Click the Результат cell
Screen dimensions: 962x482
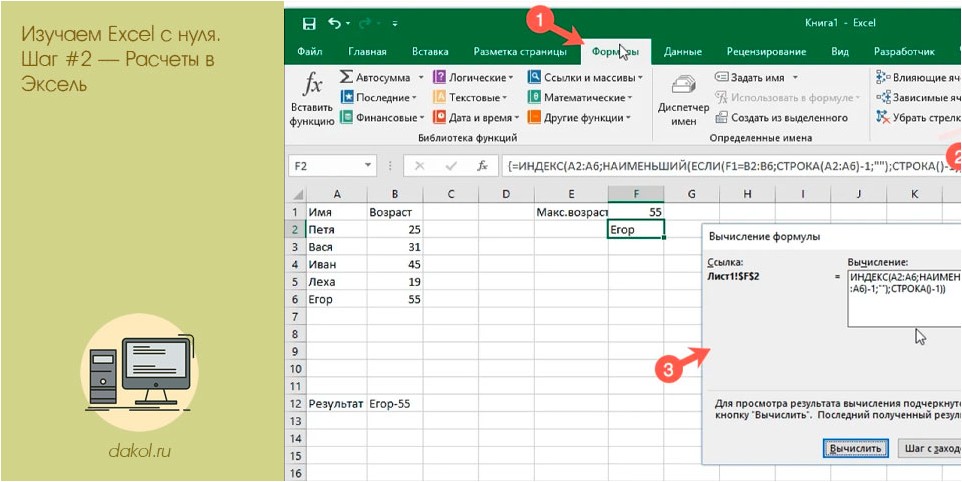click(x=337, y=404)
